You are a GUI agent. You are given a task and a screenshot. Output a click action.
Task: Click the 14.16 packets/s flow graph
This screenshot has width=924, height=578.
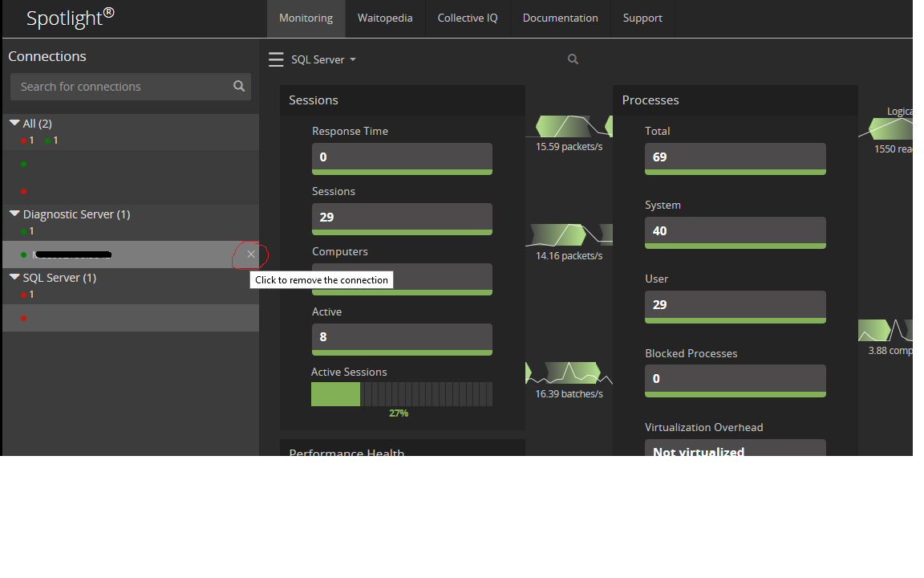569,235
